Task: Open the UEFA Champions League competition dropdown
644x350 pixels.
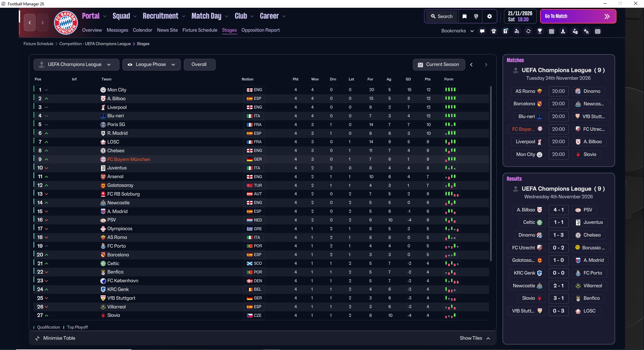Action: [x=76, y=64]
